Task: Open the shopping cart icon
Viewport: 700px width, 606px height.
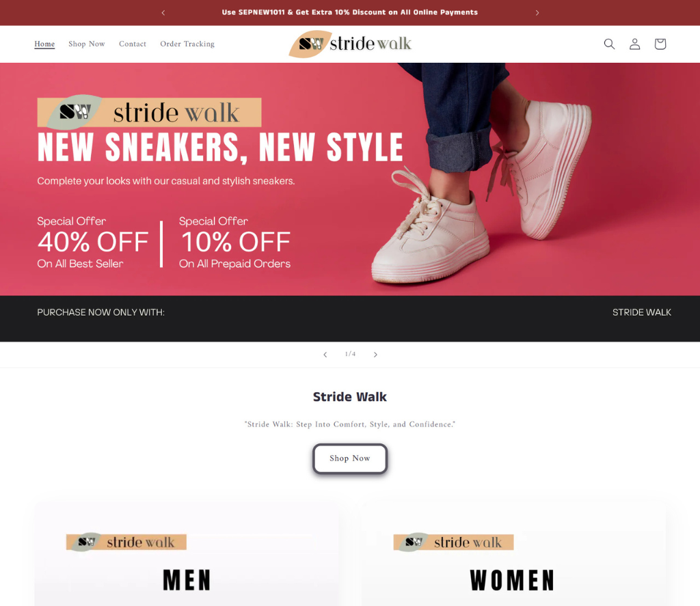Action: coord(660,44)
